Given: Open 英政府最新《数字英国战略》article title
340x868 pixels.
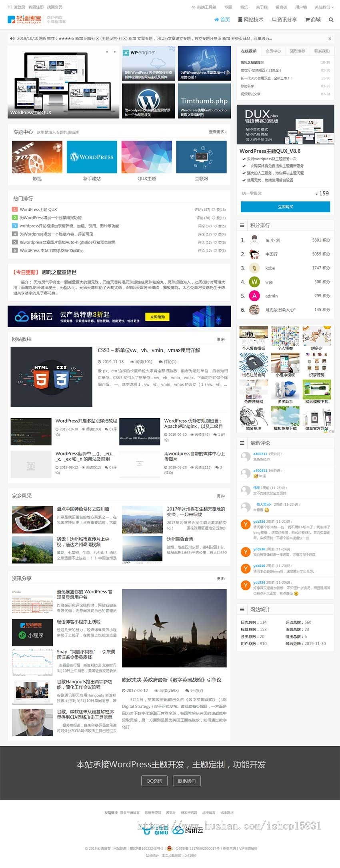Looking at the screenshot, I should tap(172, 680).
